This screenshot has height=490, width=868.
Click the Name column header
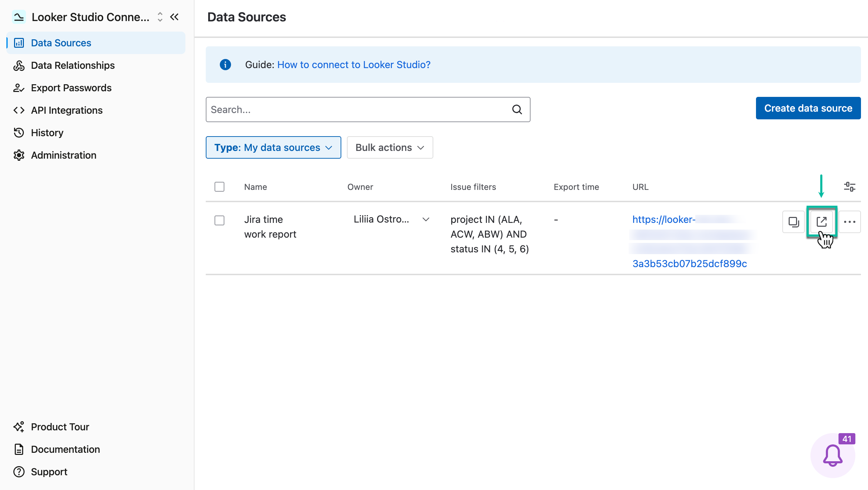(x=256, y=187)
